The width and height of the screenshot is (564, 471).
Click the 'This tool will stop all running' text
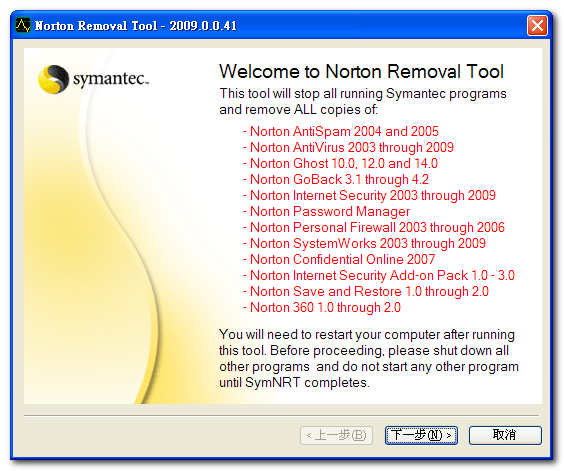(363, 101)
